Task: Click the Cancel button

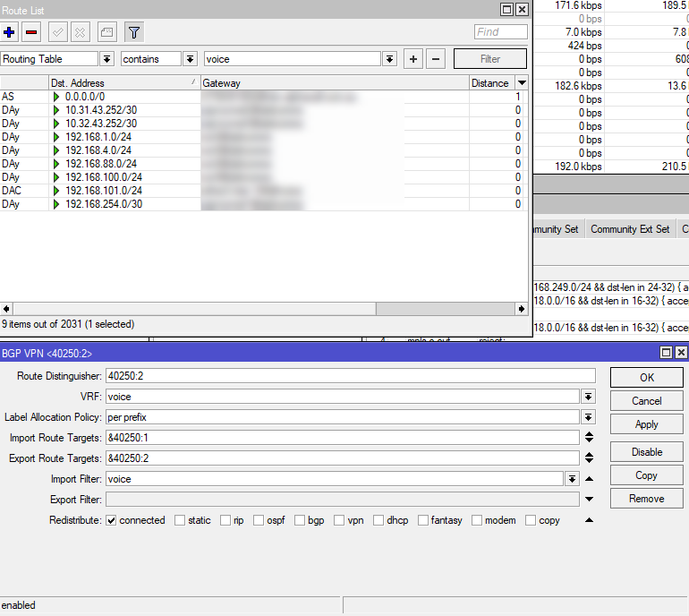Action: coord(646,401)
